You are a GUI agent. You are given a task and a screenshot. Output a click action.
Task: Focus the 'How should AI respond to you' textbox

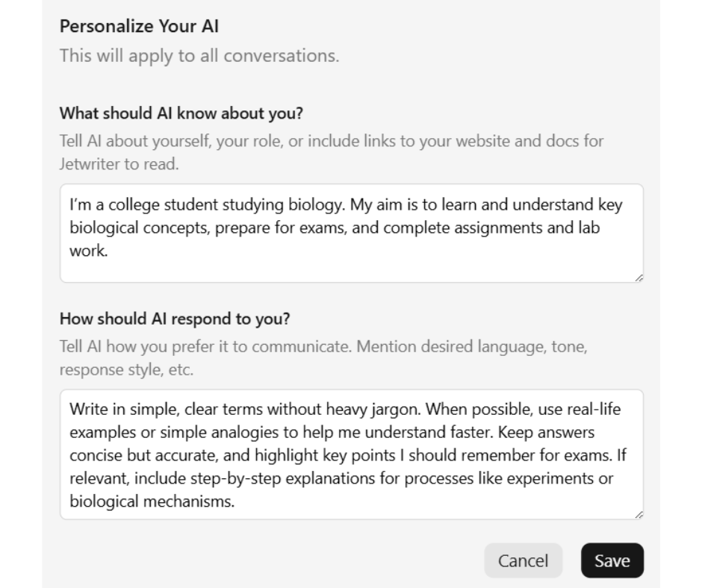352,454
